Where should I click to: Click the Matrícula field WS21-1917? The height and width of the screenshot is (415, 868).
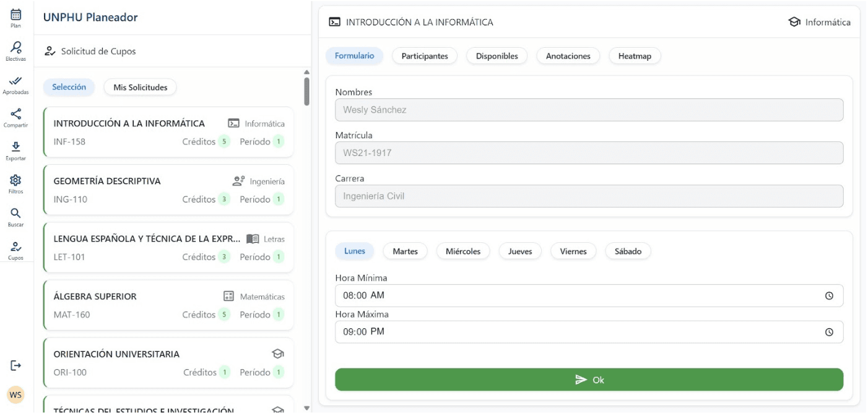pyautogui.click(x=589, y=152)
